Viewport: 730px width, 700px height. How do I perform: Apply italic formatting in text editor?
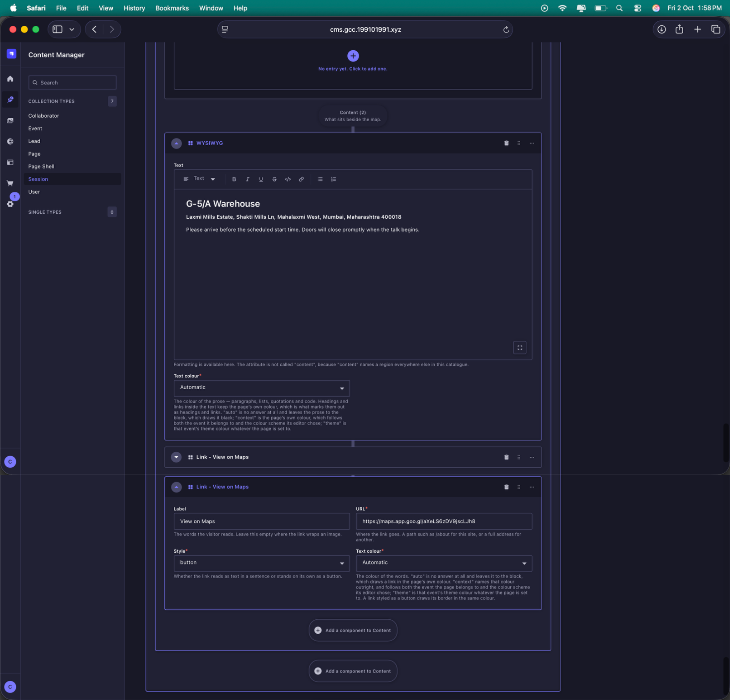247,179
